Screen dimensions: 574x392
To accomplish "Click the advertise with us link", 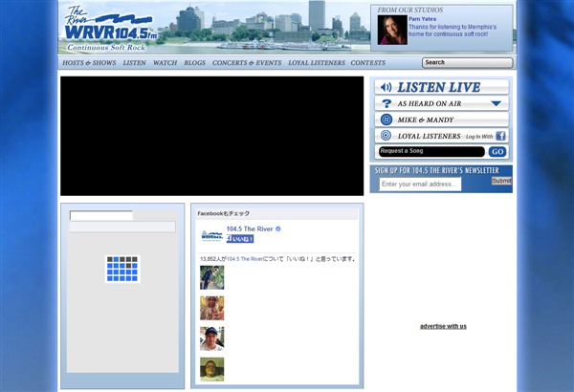I will click(443, 326).
